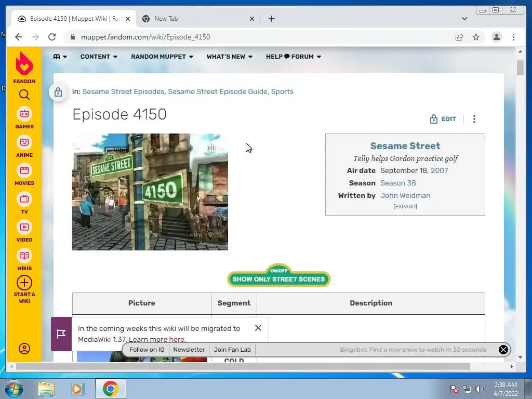The image size is (532, 399).
Task: Close the New Tab tab
Action: click(252, 19)
